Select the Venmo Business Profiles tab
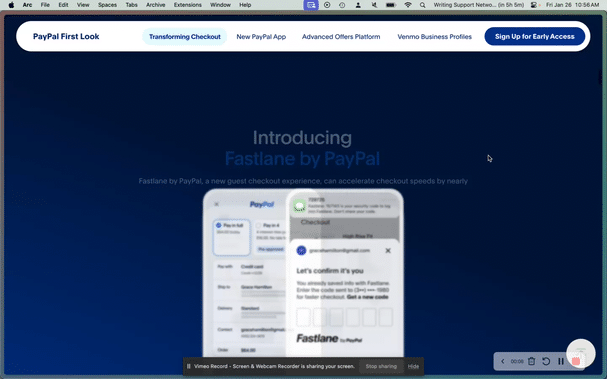Screen dimensions: 607x379 coord(434,37)
